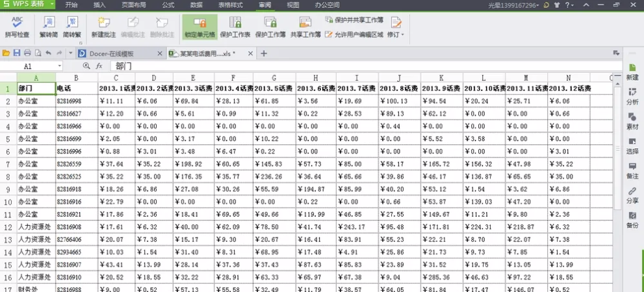Click 选择 in the right sidebar
The image size is (644, 292).
632,146
